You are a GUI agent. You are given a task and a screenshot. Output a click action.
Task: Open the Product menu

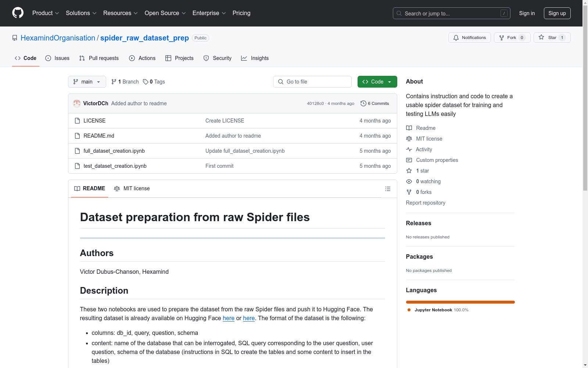[46, 13]
